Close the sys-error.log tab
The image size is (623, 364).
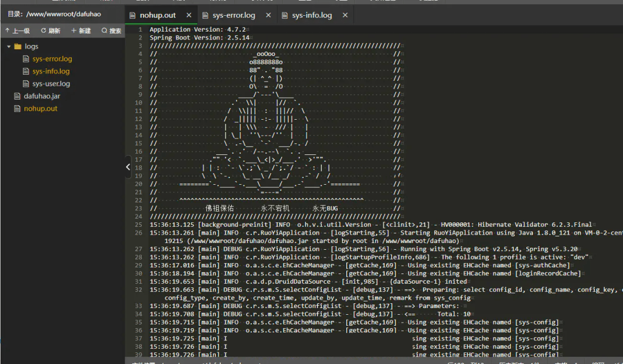click(x=268, y=15)
